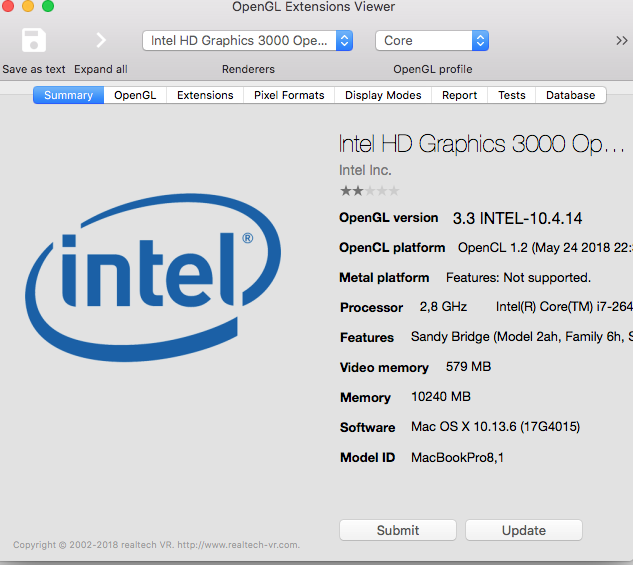Click the OpenCL 1.2 platform value

545,247
